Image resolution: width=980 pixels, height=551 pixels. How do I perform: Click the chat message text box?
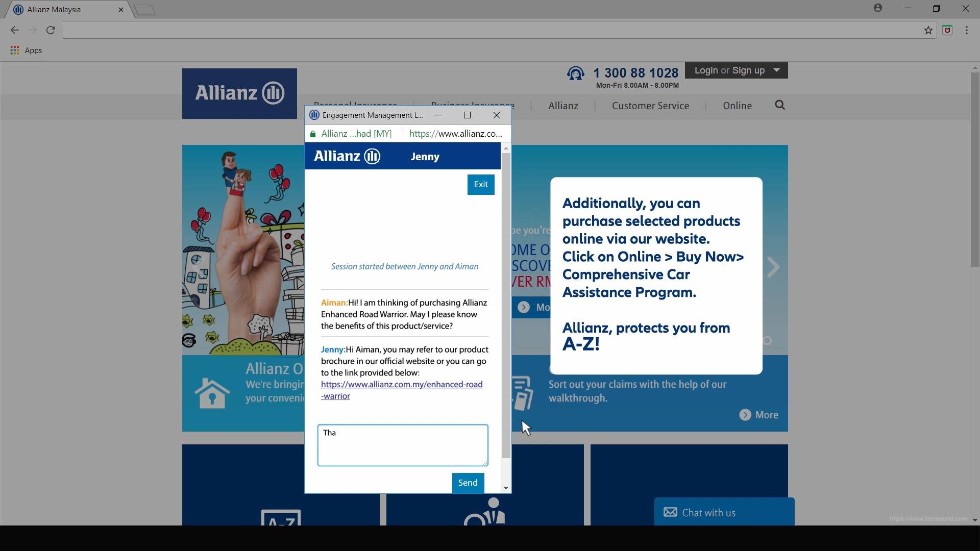coord(403,445)
